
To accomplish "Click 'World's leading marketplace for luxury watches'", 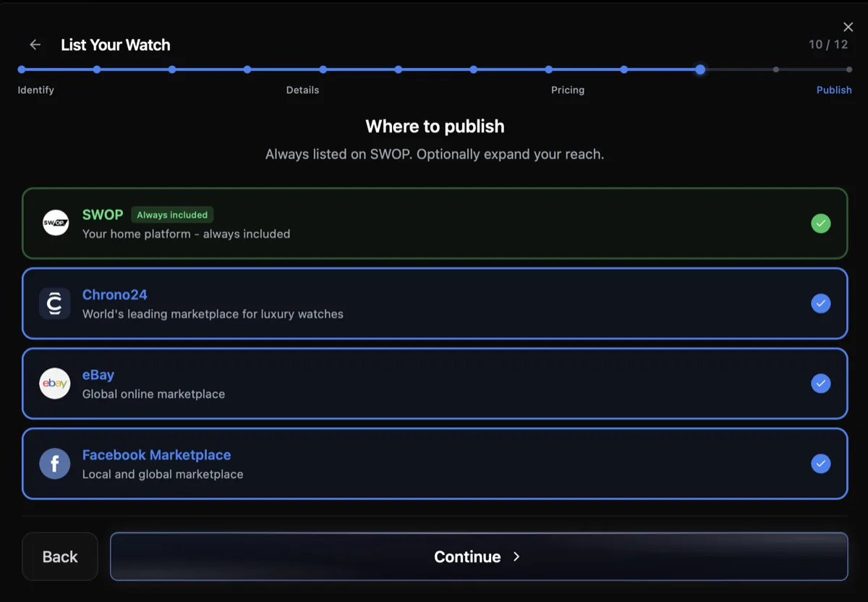I will pos(213,314).
